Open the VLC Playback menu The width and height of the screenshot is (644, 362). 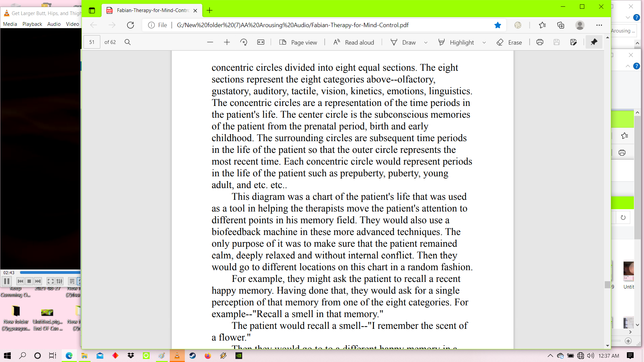click(x=32, y=24)
